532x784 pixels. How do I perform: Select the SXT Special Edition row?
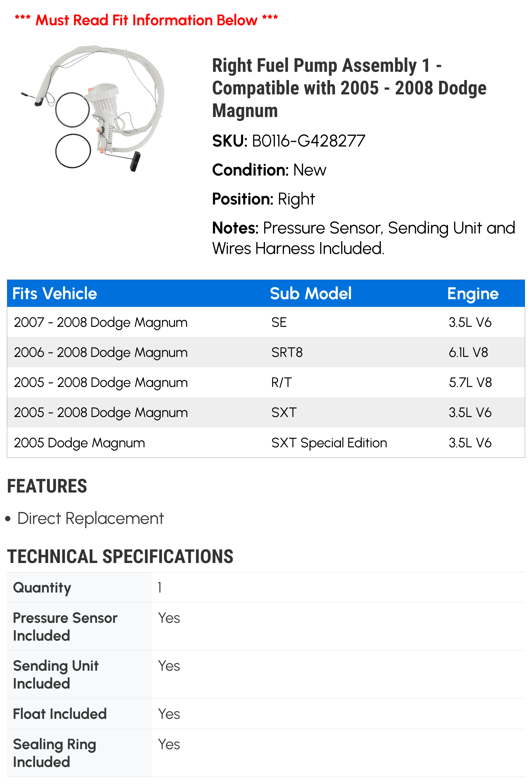[265, 443]
